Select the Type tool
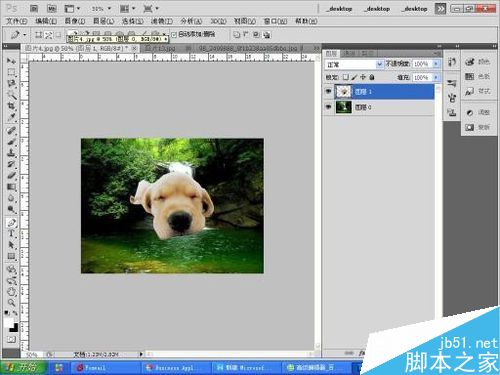This screenshot has width=500, height=375. click(x=11, y=234)
